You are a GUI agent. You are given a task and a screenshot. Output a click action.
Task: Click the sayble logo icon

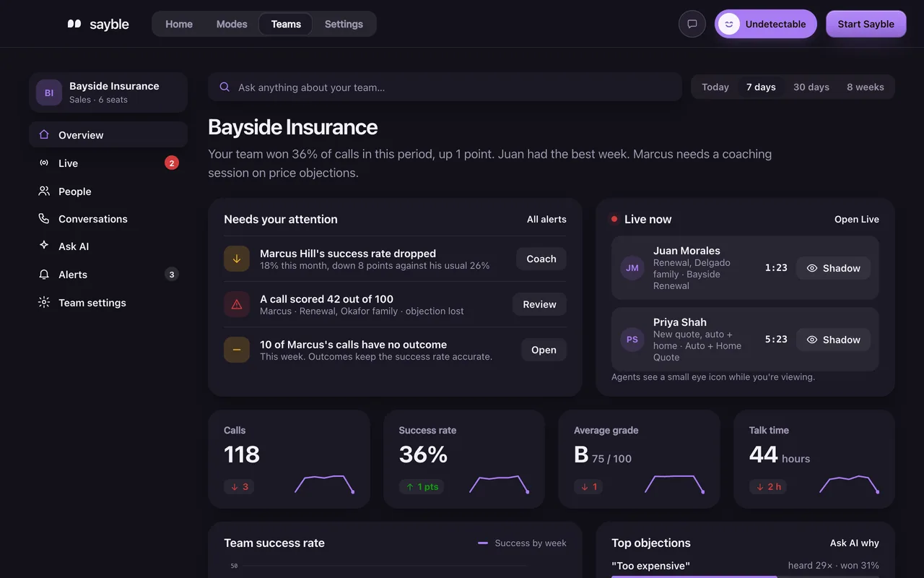[74, 24]
